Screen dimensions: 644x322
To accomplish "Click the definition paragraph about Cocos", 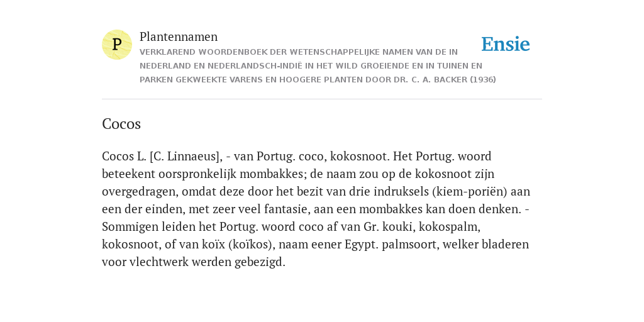I will click(x=316, y=209).
